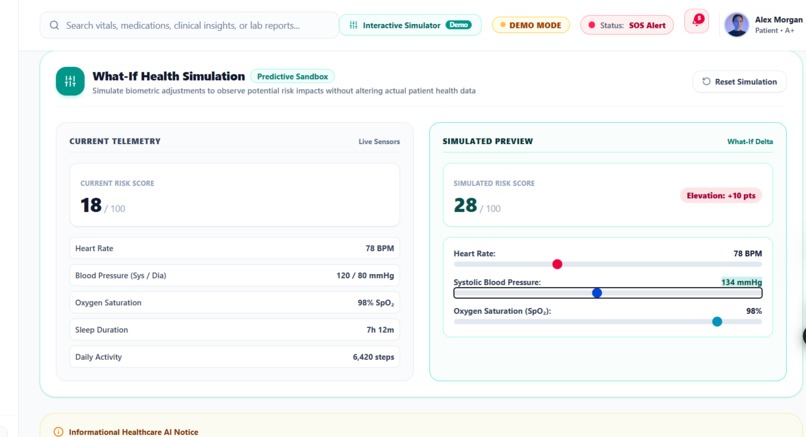
Task: Click Alex Morgan profile avatar
Action: (736, 25)
